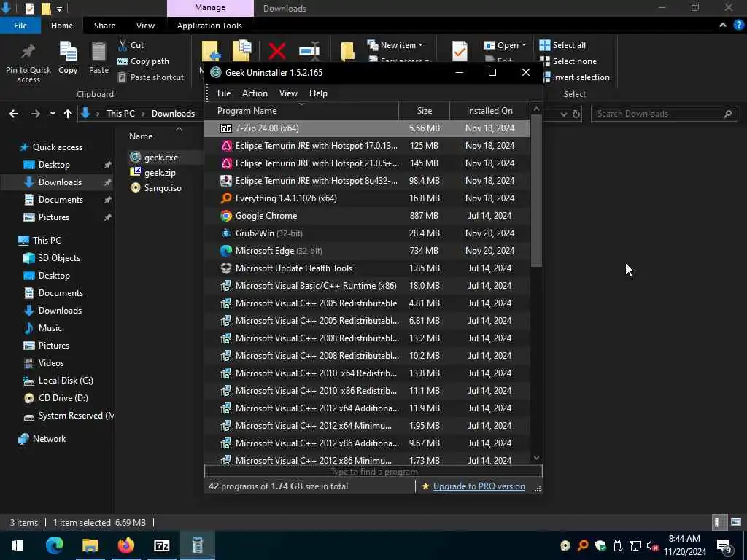Viewport: 747px width, 560px height.
Task: Click Upgrade to PRO version link
Action: pos(479,486)
